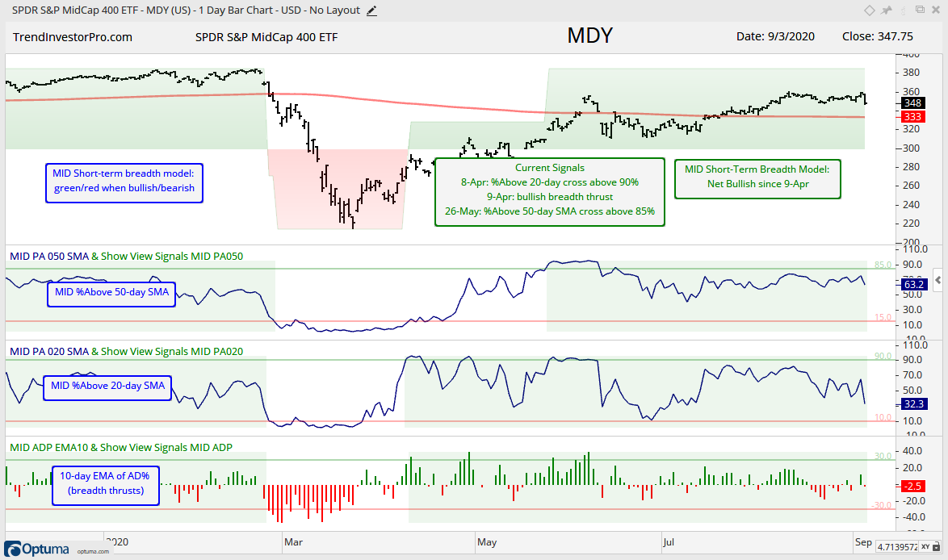
Task: Click the 85.0 threshold label on PA050 pane
Action: (x=883, y=265)
